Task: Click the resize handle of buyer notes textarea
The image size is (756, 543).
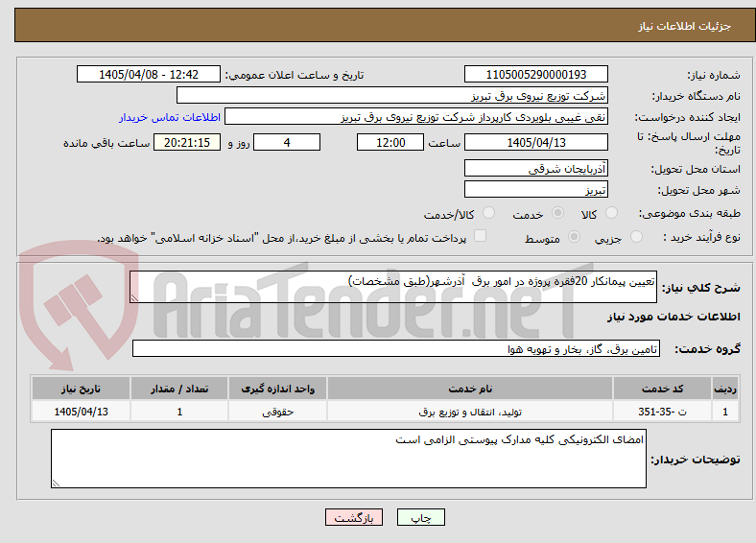Action: (56, 483)
